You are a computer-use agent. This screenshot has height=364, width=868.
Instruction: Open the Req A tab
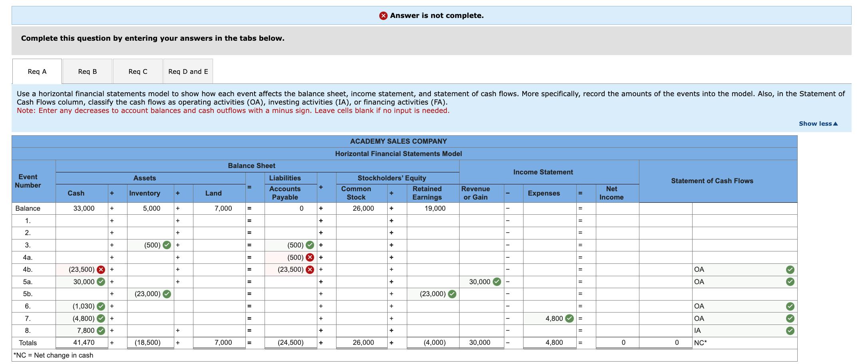click(37, 71)
